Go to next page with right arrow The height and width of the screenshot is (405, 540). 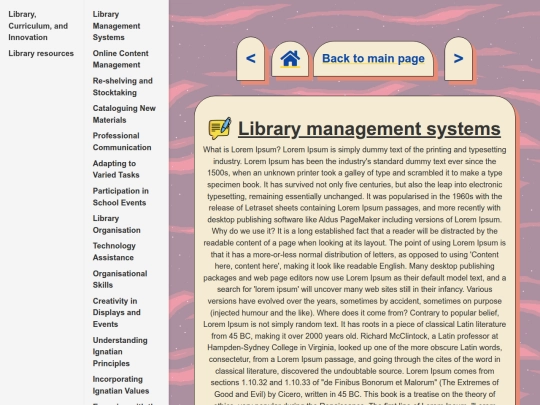coord(458,59)
